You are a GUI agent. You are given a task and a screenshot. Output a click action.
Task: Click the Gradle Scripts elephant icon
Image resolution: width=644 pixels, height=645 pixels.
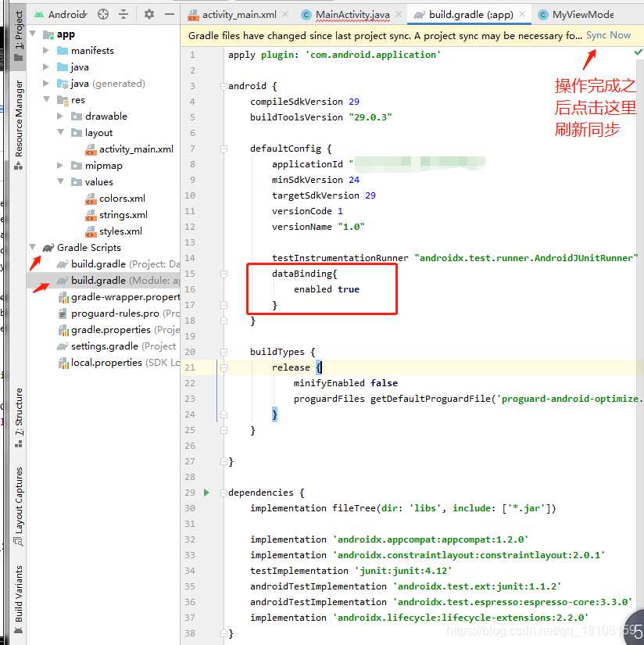click(x=48, y=248)
